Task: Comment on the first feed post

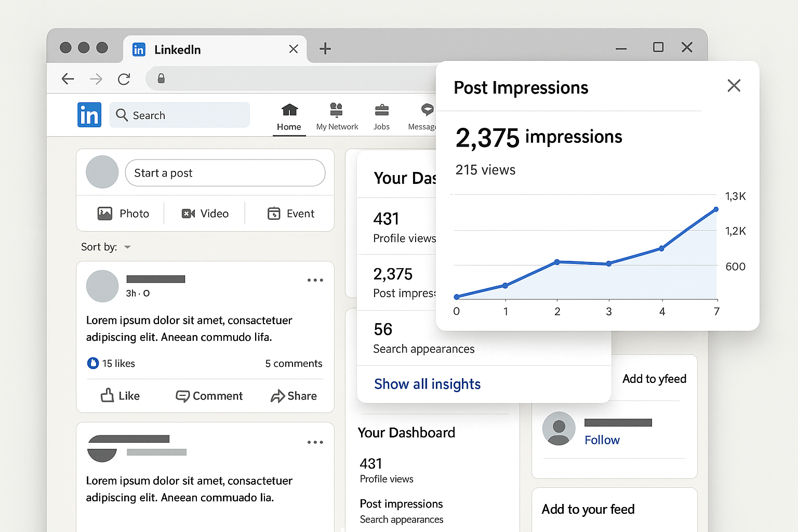Action: click(209, 396)
